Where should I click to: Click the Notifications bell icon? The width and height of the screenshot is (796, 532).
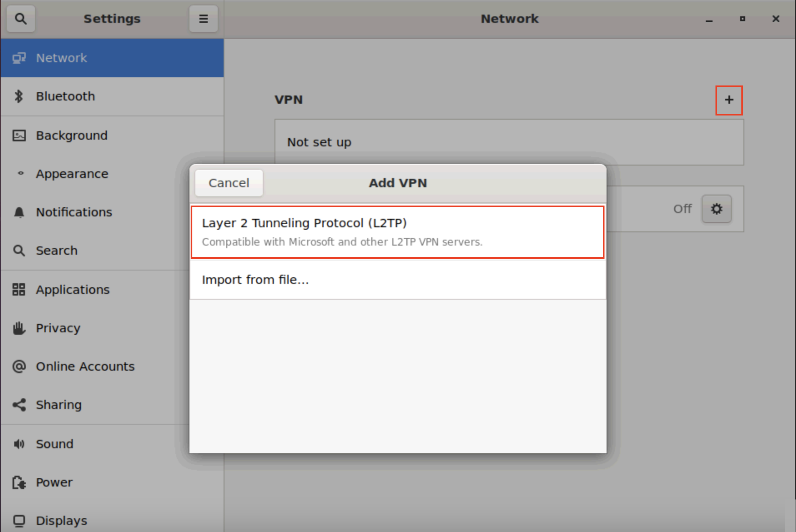click(19, 213)
